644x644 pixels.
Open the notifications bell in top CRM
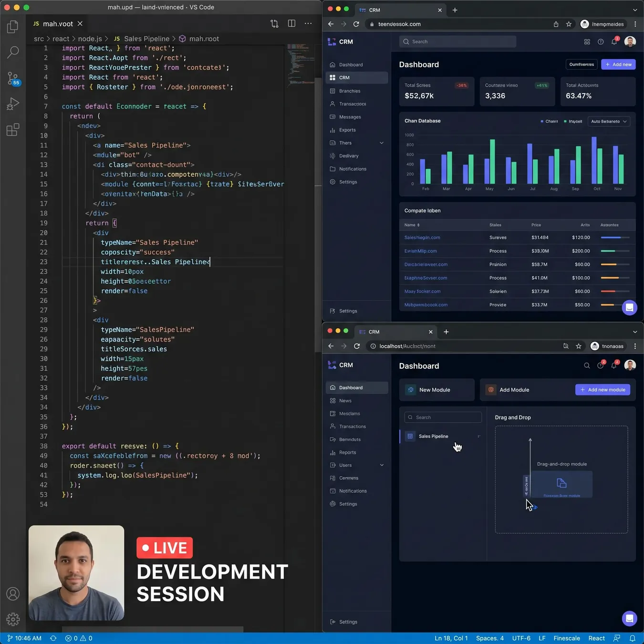(614, 42)
